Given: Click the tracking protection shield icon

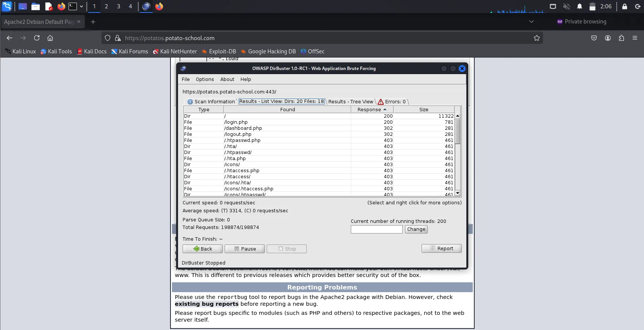Looking at the screenshot, I should coord(108,38).
